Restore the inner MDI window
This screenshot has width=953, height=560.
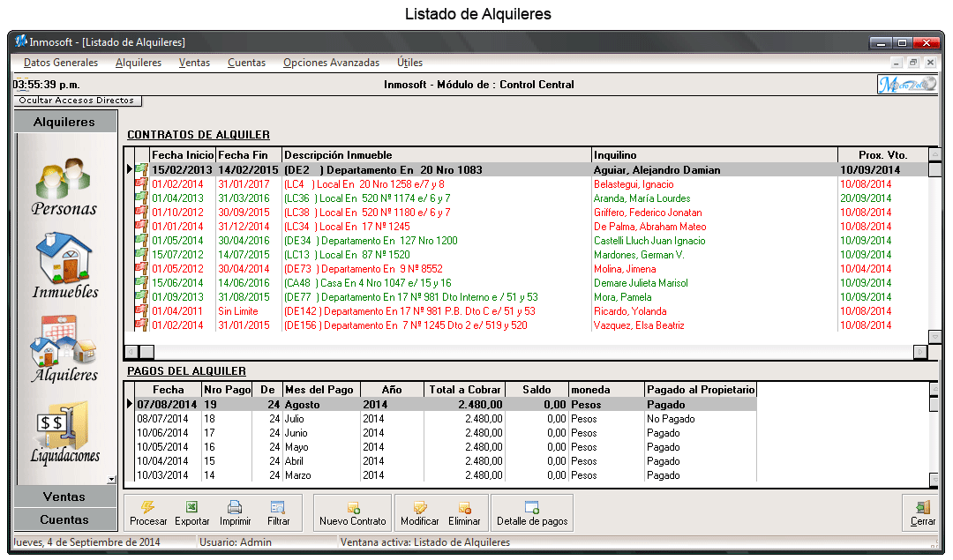(913, 62)
